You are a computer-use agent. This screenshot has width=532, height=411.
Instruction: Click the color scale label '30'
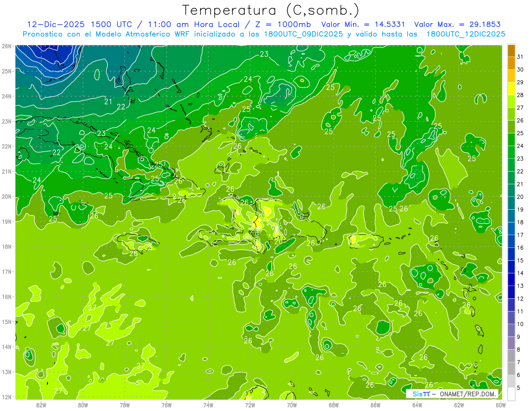click(520, 70)
